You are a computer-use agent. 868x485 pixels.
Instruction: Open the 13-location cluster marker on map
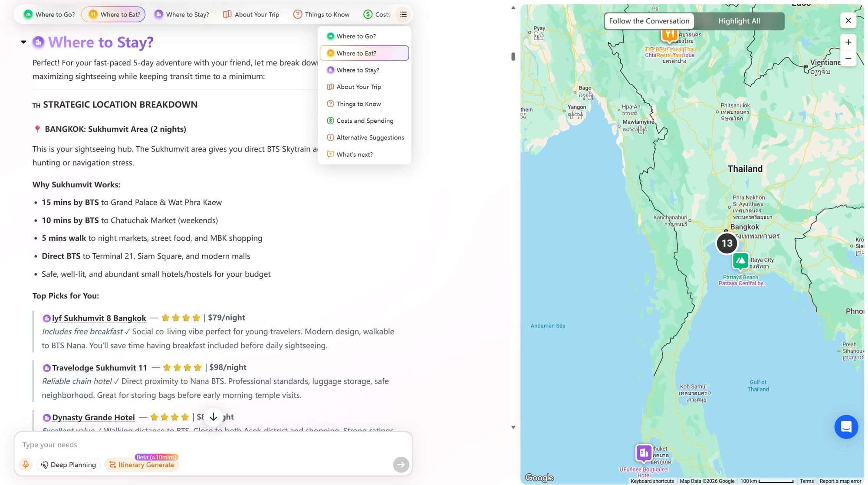click(727, 243)
